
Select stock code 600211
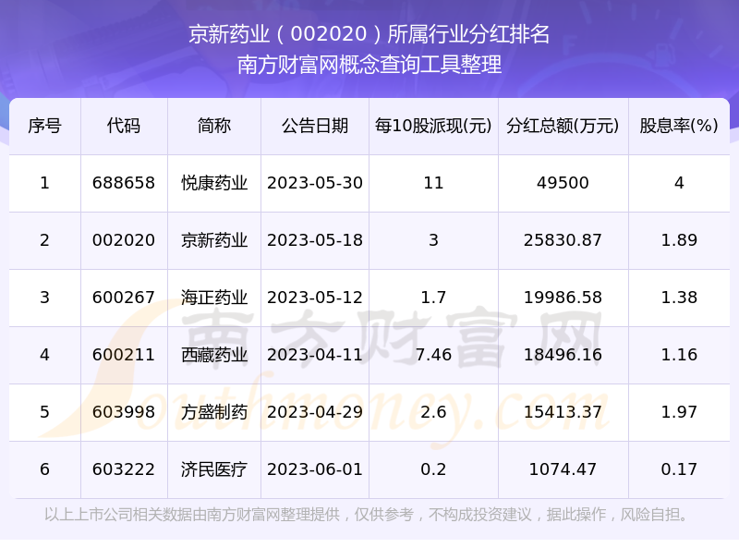click(x=124, y=355)
